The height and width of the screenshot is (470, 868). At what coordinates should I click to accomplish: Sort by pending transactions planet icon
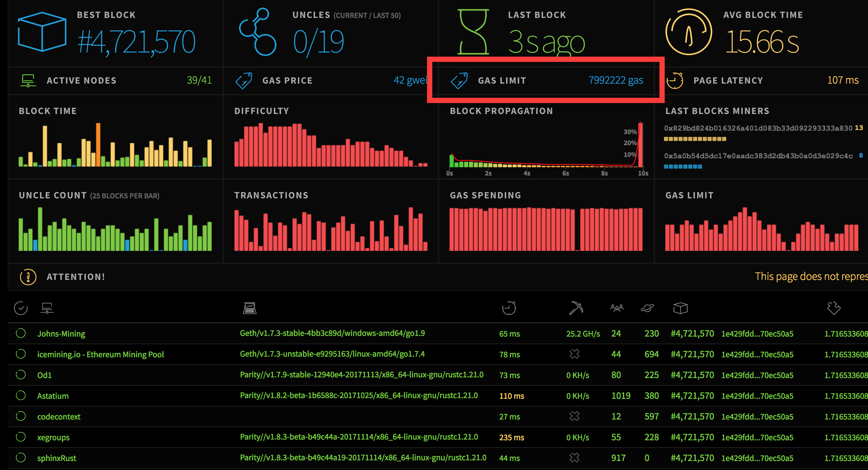pyautogui.click(x=647, y=308)
